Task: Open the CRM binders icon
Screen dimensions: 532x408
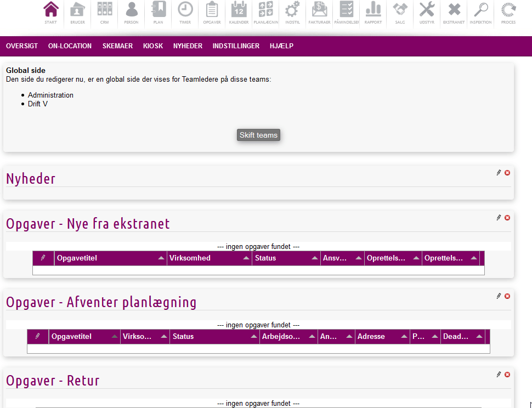Action: point(104,11)
